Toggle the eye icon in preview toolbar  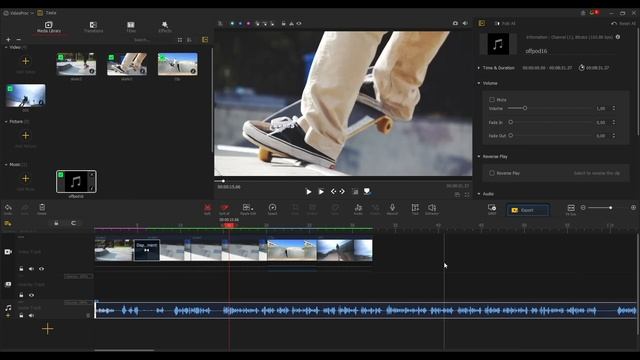click(x=299, y=24)
